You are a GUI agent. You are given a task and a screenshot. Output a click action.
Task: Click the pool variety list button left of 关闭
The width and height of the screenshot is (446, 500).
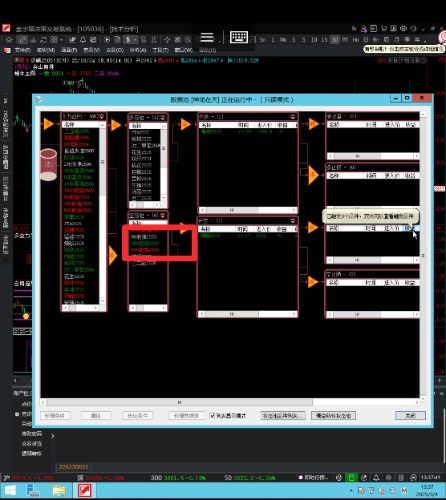[283, 415]
